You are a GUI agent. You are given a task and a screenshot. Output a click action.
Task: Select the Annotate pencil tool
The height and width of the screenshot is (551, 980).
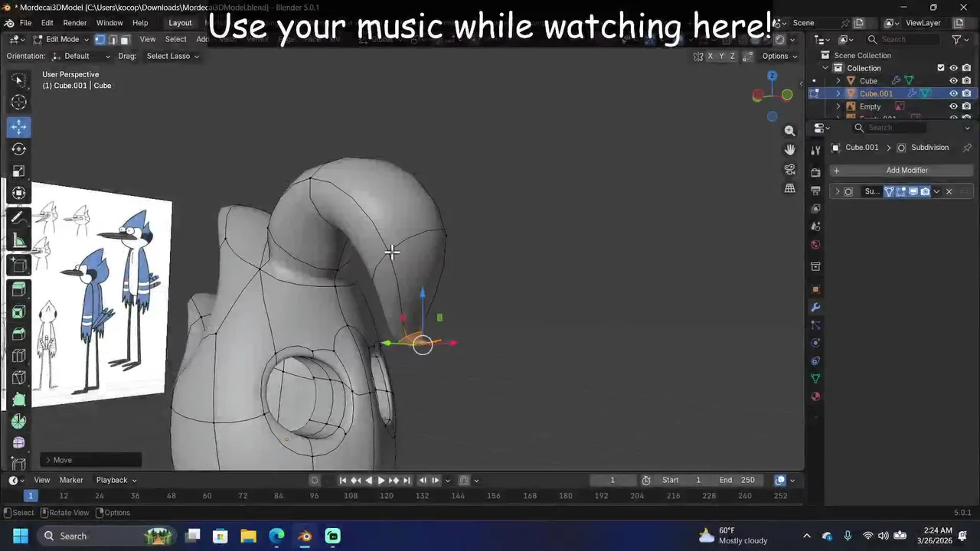19,219
